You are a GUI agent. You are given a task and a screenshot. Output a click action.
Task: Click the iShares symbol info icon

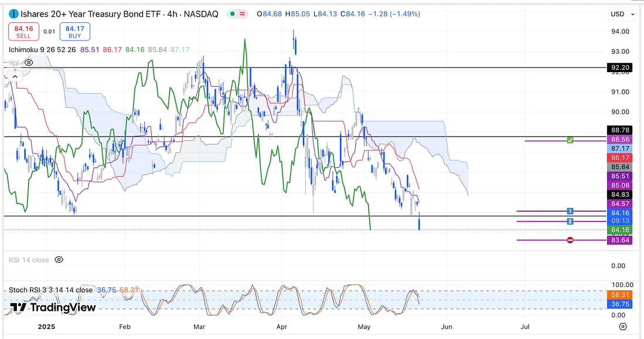click(x=13, y=13)
